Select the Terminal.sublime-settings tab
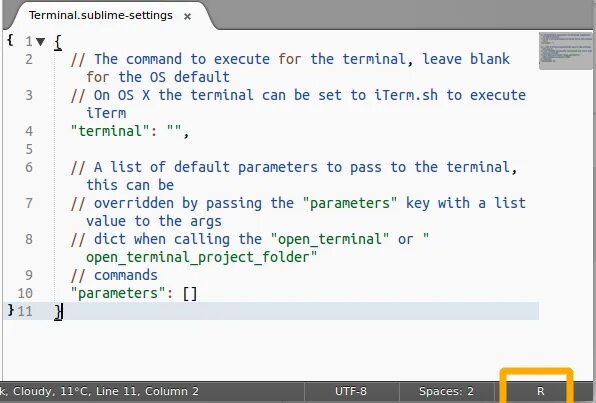 click(101, 16)
